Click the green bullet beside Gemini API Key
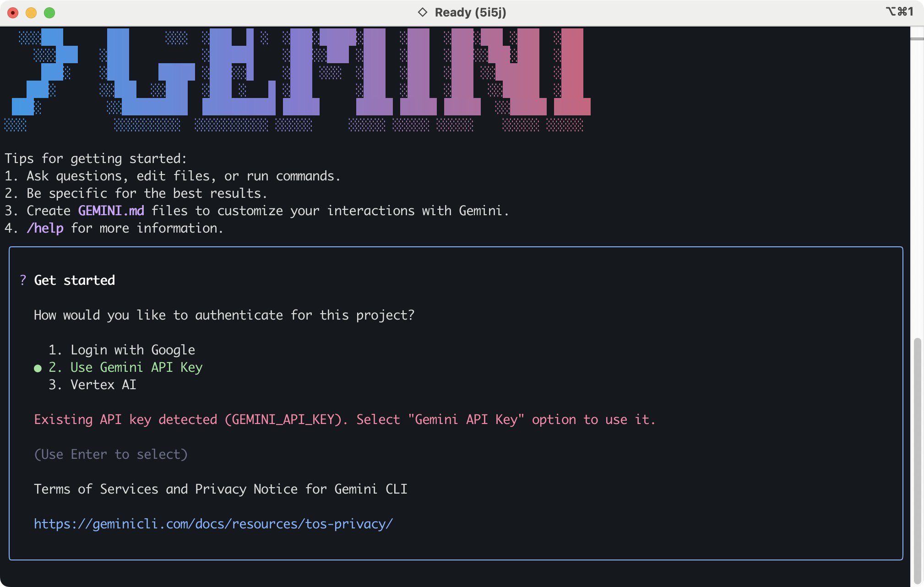The image size is (924, 587). pyautogui.click(x=38, y=368)
